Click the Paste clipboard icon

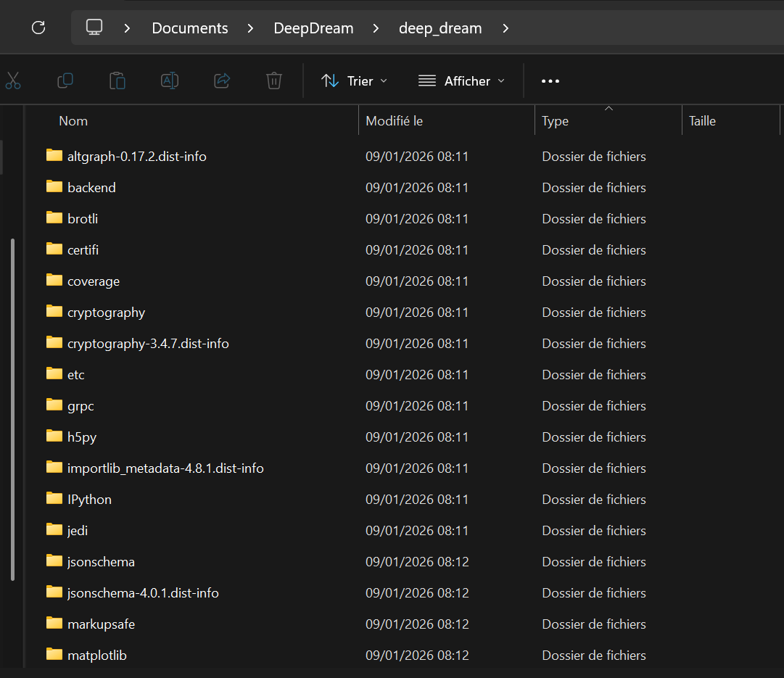(117, 80)
